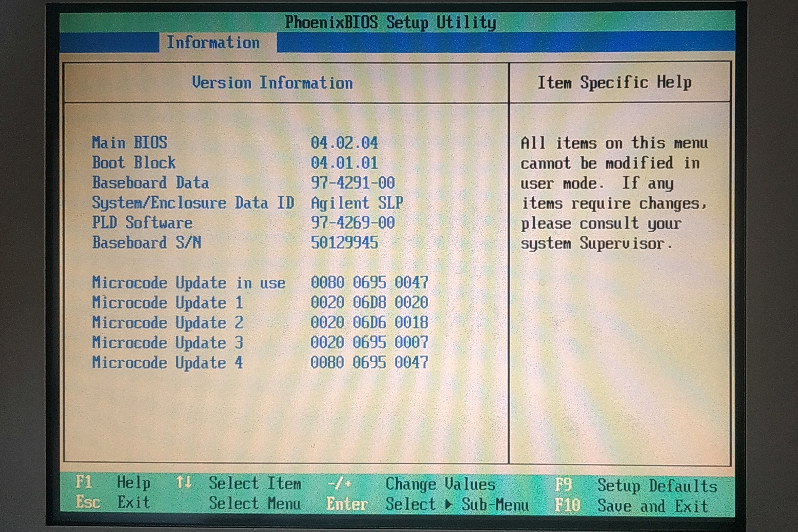The width and height of the screenshot is (798, 532).
Task: Select the Information tab
Action: click(x=213, y=43)
